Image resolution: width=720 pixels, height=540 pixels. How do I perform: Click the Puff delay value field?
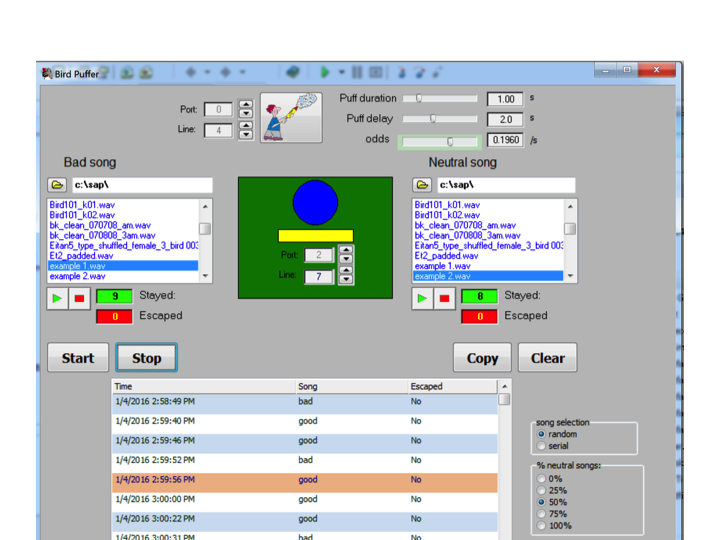coord(505,119)
